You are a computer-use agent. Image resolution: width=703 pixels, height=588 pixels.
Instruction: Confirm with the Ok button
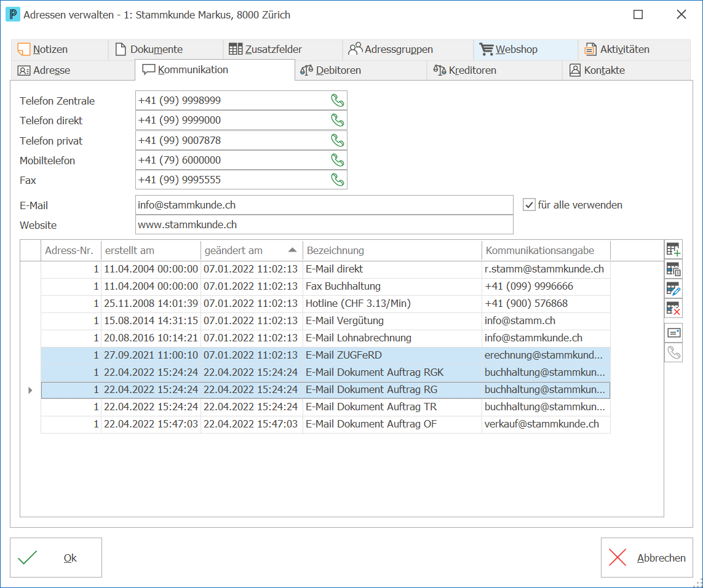[x=56, y=557]
